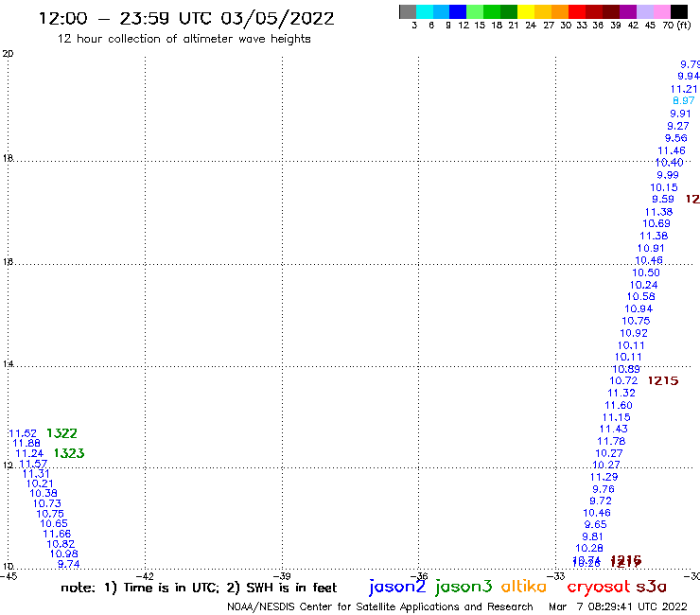Select the 'altika' legend label

[524, 586]
